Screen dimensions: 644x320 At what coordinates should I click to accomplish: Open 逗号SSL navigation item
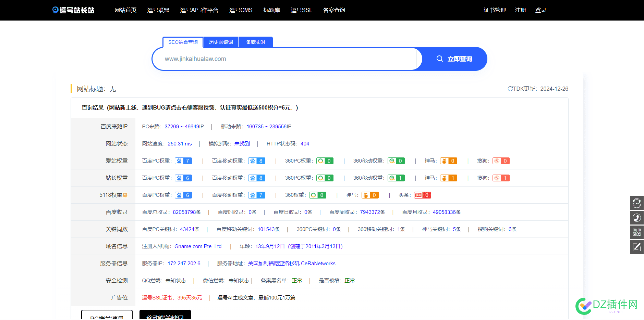point(302,10)
